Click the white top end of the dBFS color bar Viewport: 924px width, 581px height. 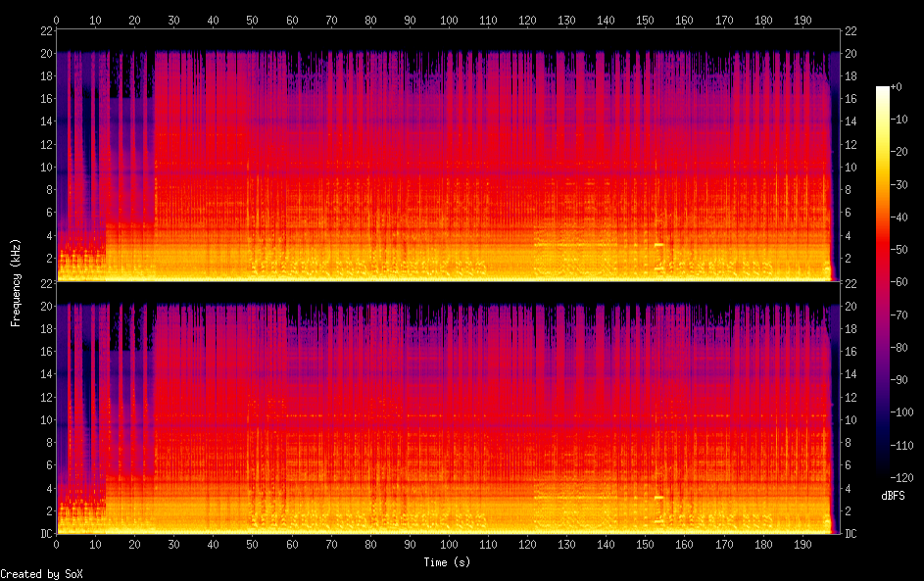click(x=883, y=90)
